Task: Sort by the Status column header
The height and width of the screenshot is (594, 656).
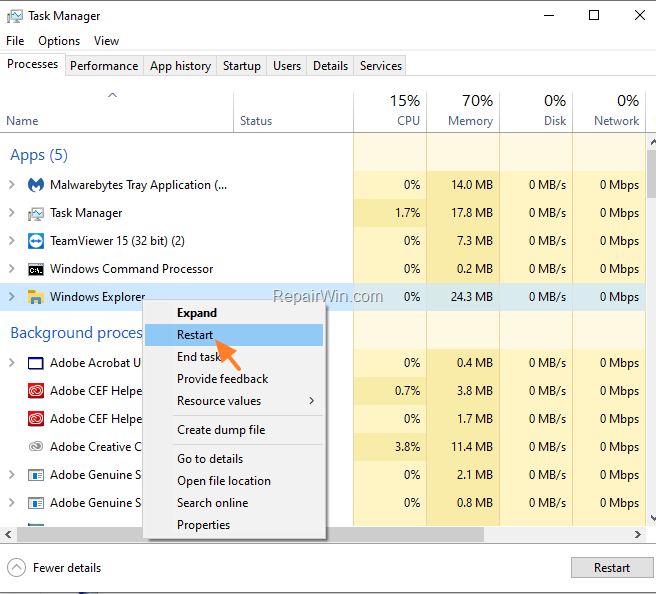Action: [293, 112]
